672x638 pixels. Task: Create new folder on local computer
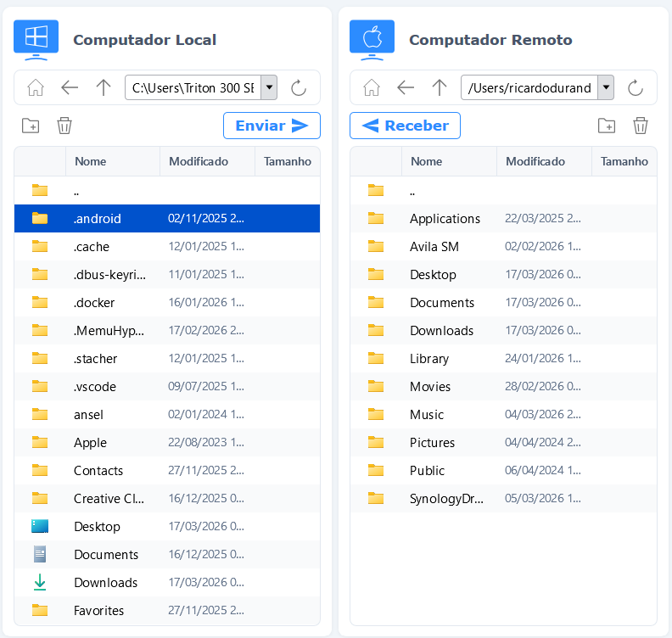click(x=31, y=126)
